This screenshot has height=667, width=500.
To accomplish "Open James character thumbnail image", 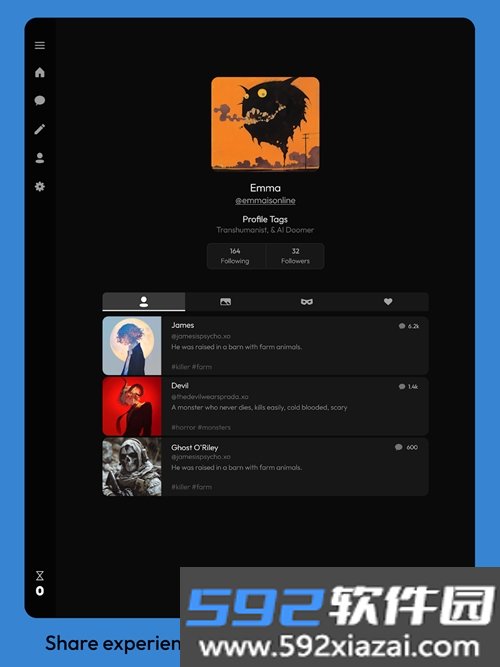I will 132,345.
